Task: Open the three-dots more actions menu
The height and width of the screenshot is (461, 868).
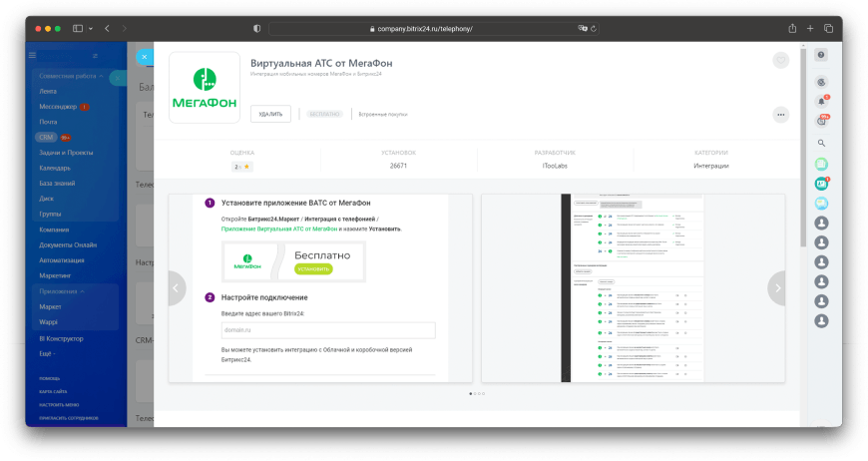Action: point(780,115)
